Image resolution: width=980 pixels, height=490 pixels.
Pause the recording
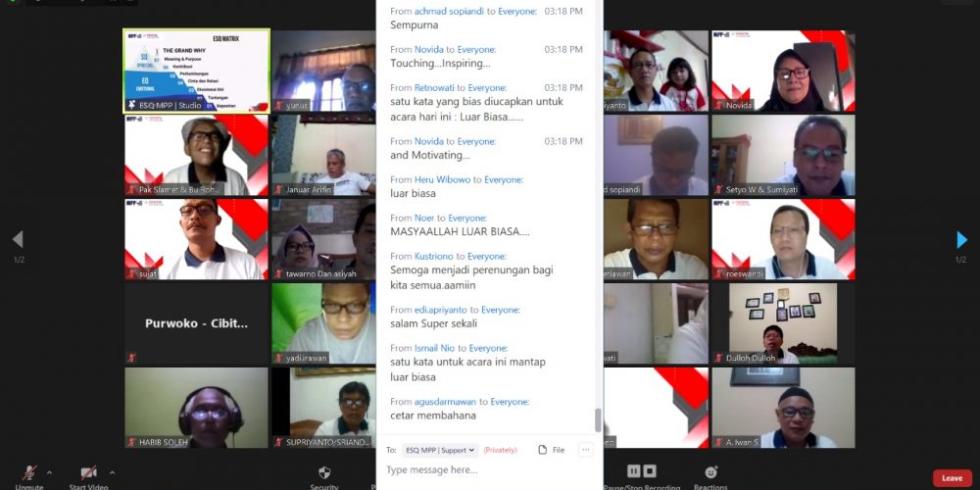634,471
